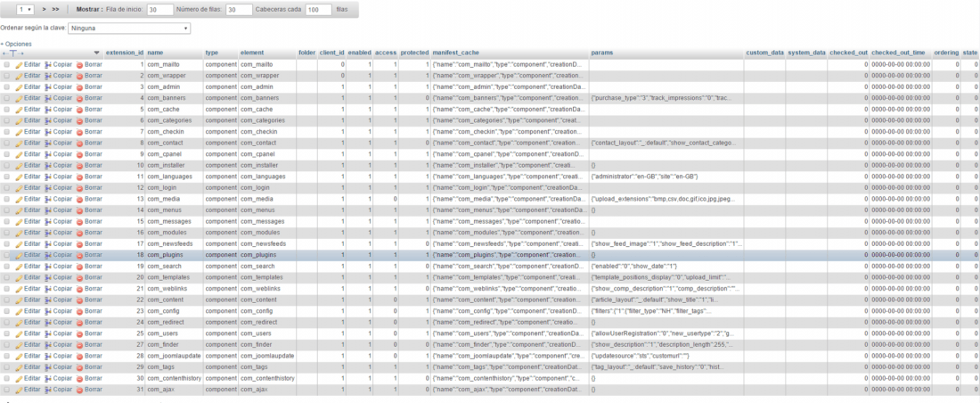
Task: Open the actions column dropdown triangle
Action: [96, 53]
